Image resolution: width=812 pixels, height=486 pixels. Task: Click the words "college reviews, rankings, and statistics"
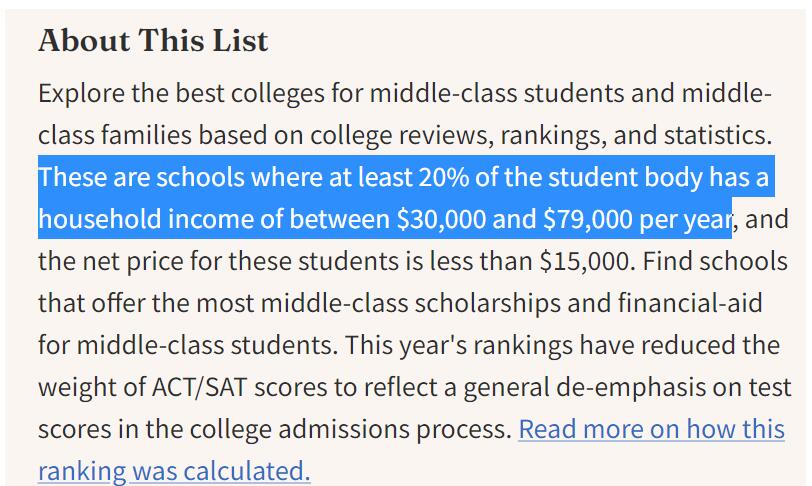pos(538,136)
